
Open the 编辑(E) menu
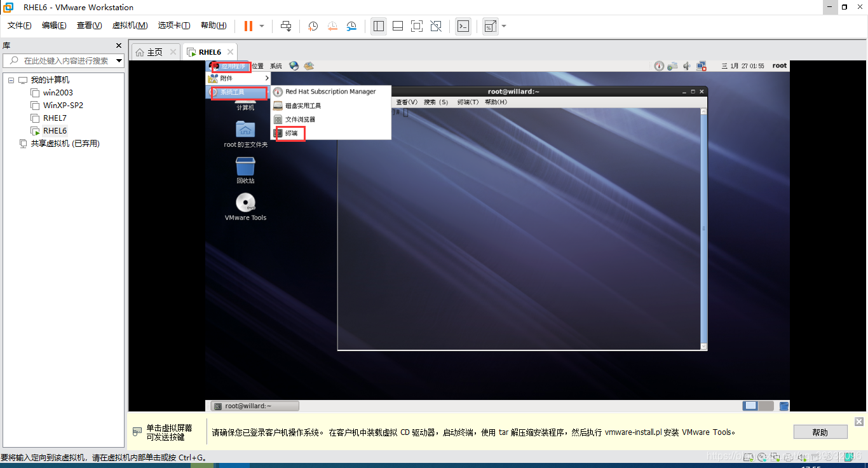(x=54, y=25)
